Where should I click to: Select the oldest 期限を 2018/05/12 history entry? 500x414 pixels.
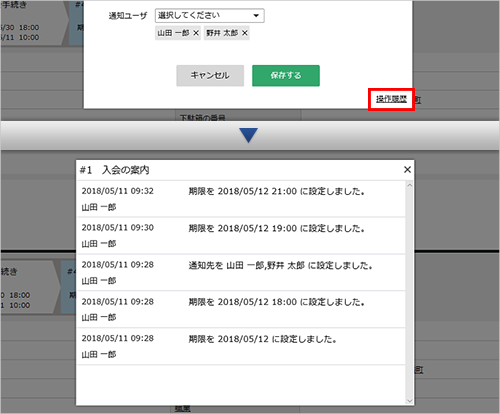pyautogui.click(x=241, y=347)
